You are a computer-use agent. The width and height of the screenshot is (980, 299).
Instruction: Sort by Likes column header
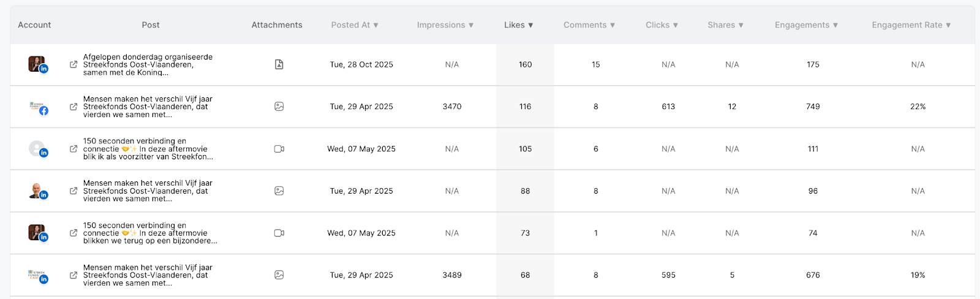coord(518,25)
